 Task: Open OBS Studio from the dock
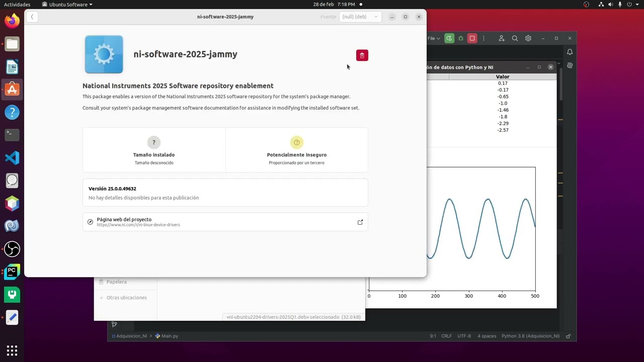click(x=12, y=249)
